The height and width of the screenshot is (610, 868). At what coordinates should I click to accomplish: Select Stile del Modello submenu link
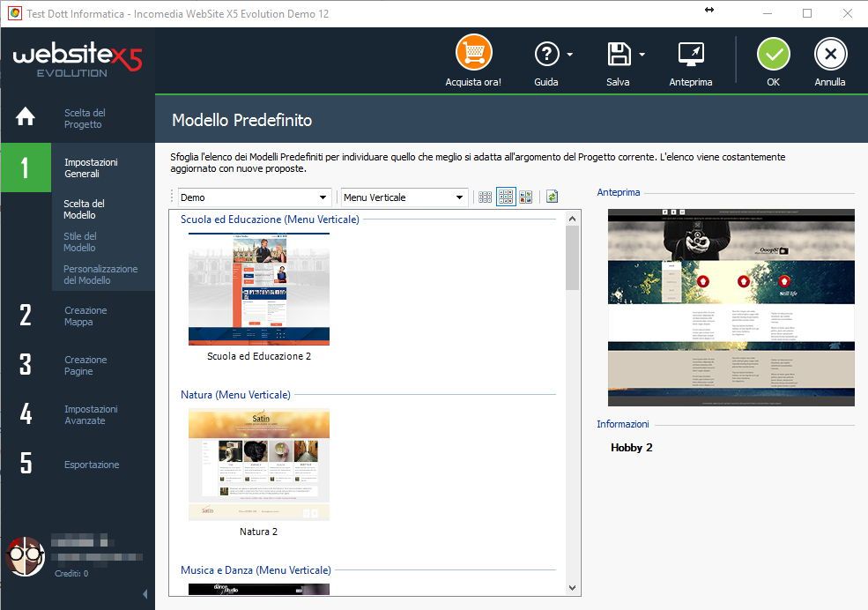80,242
